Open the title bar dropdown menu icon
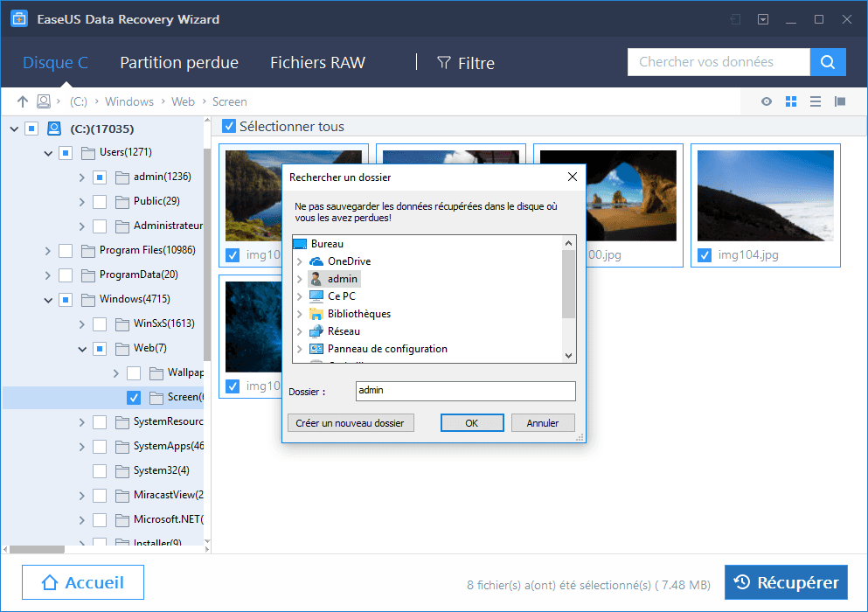868x612 pixels. point(763,19)
